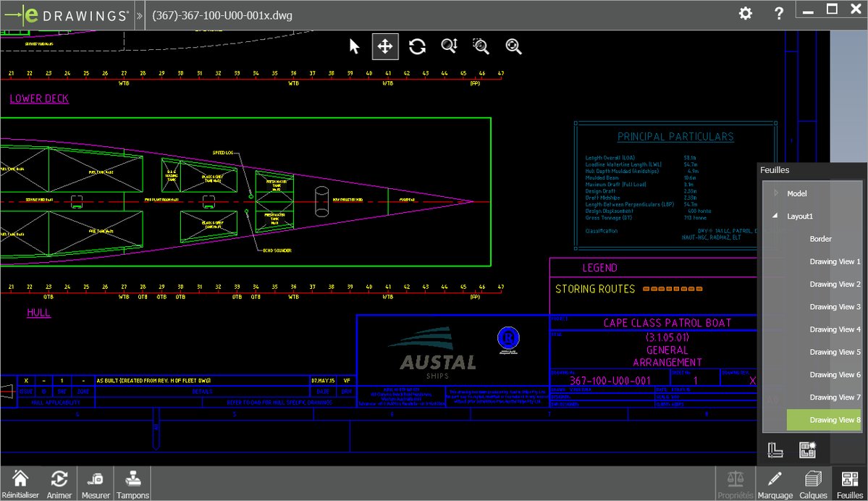868x501 pixels.
Task: Open the Mesurer measuring tool
Action: click(95, 481)
